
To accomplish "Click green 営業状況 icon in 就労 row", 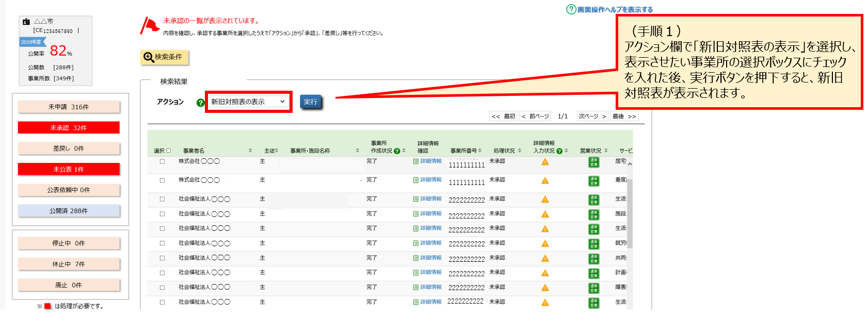I will click(x=594, y=244).
